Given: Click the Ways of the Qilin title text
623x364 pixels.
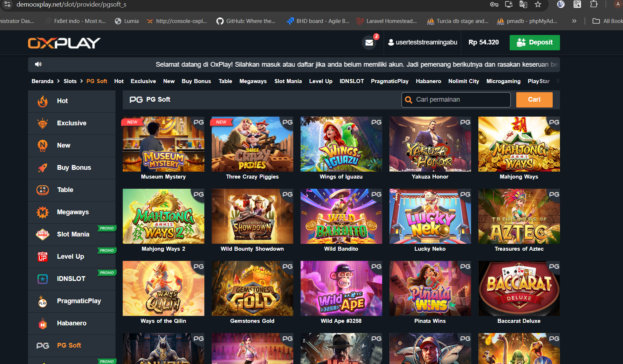Looking at the screenshot, I should pyautogui.click(x=164, y=321).
